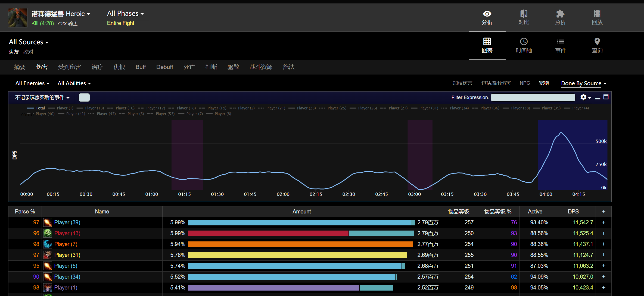The width and height of the screenshot is (644, 296).
Task: Toggle 包括溢出伤害 overkill damage option
Action: [496, 83]
